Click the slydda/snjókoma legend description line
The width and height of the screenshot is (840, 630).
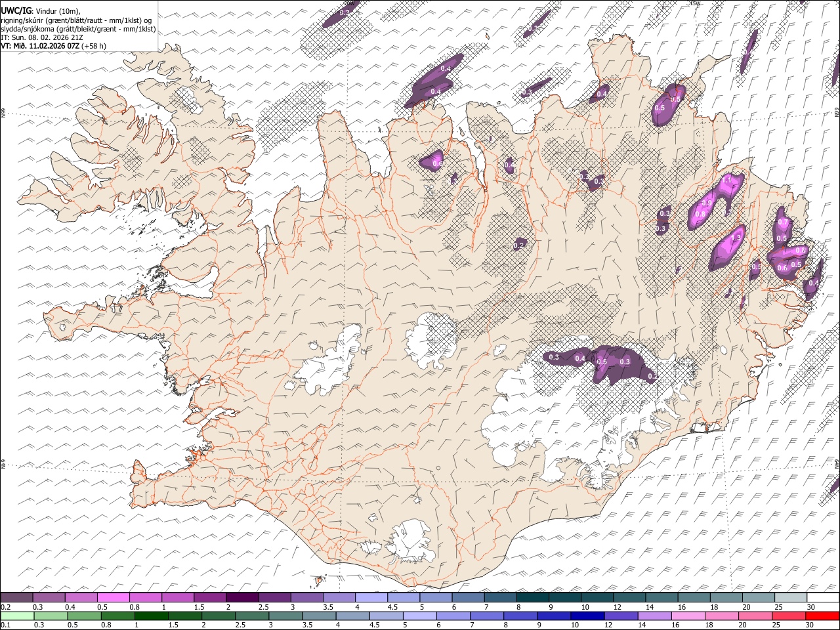(x=78, y=29)
